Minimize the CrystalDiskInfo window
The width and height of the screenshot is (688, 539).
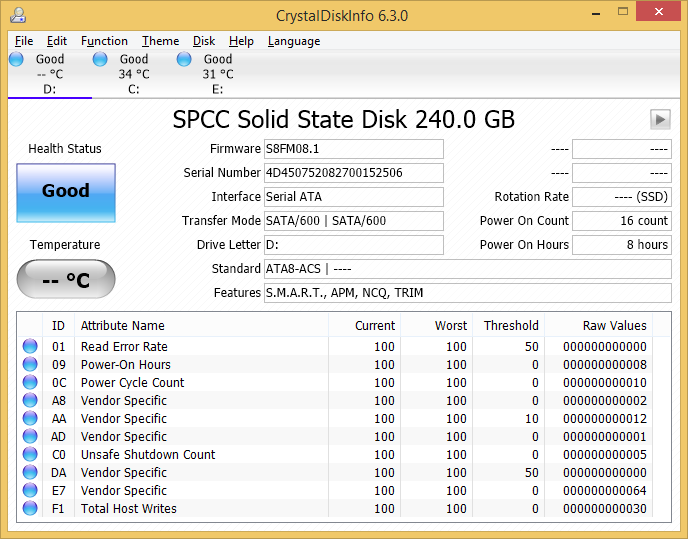(x=596, y=12)
